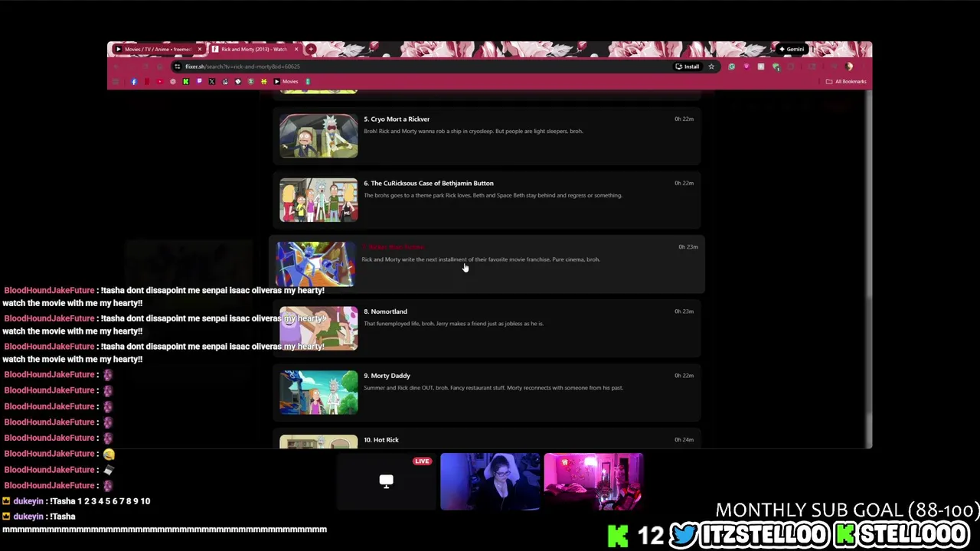The height and width of the screenshot is (551, 980).
Task: Close the Rick and Morty tab
Action: point(296,49)
